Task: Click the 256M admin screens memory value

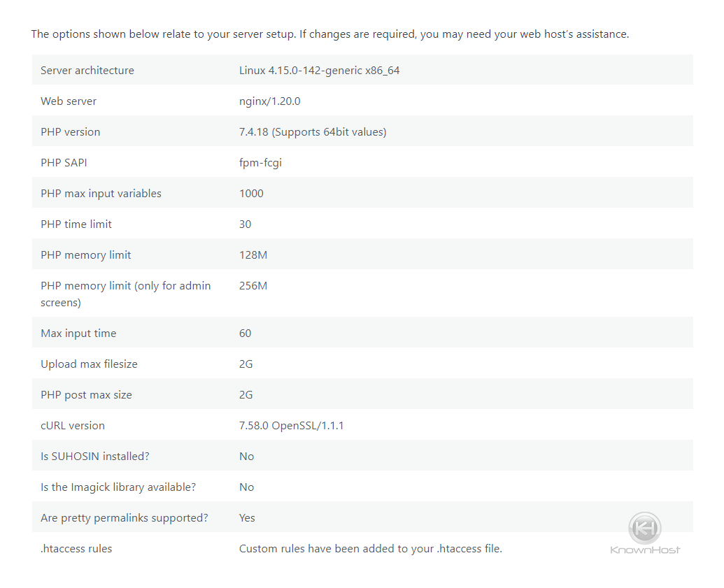Action: (x=253, y=286)
